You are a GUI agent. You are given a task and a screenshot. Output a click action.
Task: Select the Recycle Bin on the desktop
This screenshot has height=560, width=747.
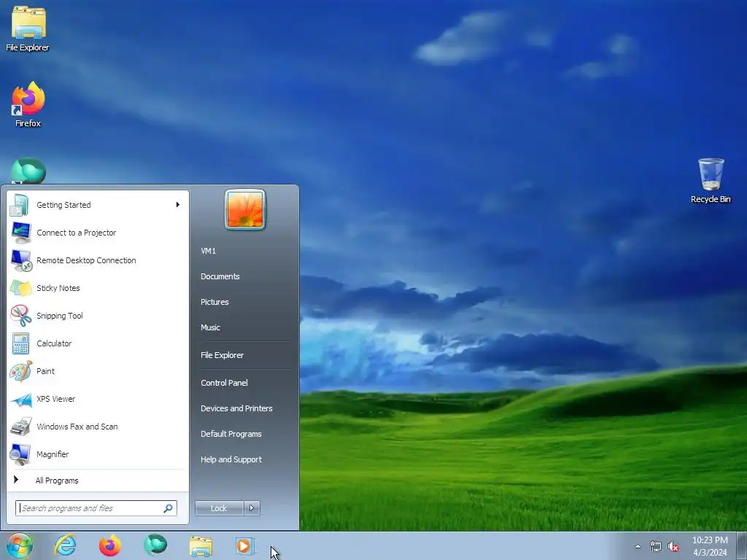tap(711, 181)
